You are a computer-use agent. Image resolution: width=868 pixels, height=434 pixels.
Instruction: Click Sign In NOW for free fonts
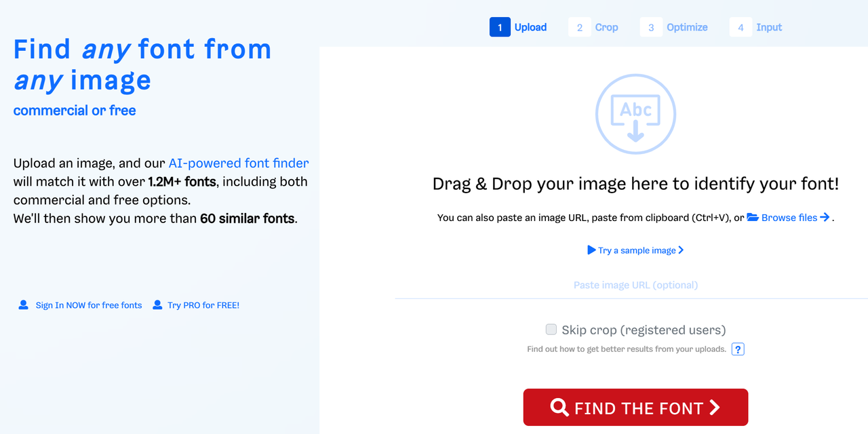coord(89,305)
